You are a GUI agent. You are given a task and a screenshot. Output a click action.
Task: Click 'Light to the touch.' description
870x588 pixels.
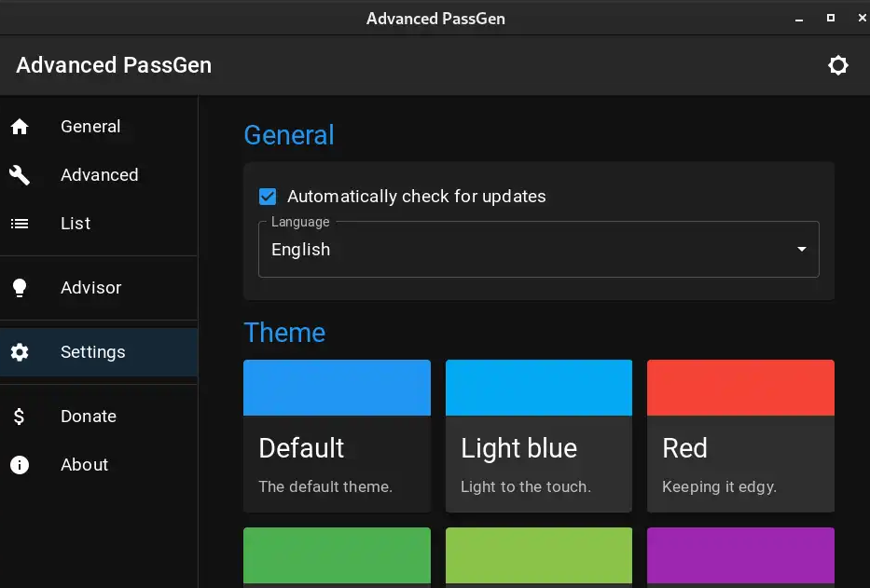pyautogui.click(x=526, y=487)
